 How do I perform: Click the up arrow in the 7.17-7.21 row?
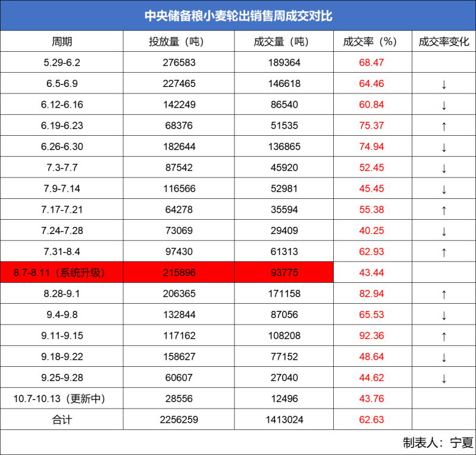click(444, 210)
